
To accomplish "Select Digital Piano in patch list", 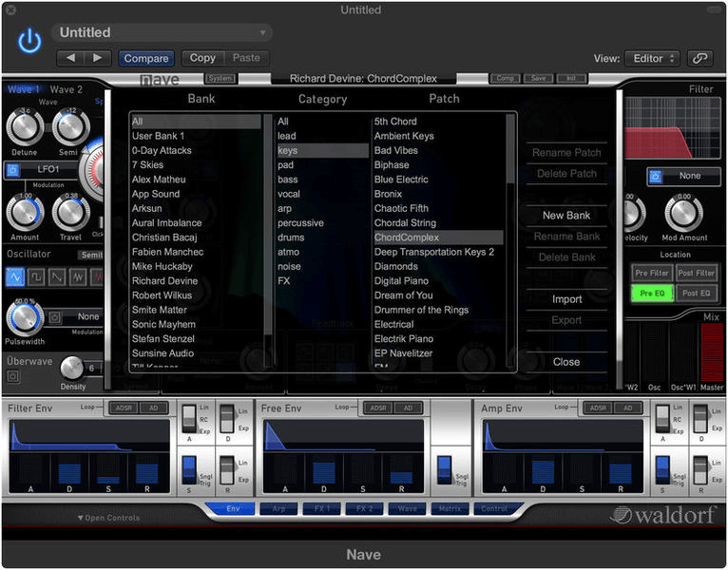I will (401, 281).
